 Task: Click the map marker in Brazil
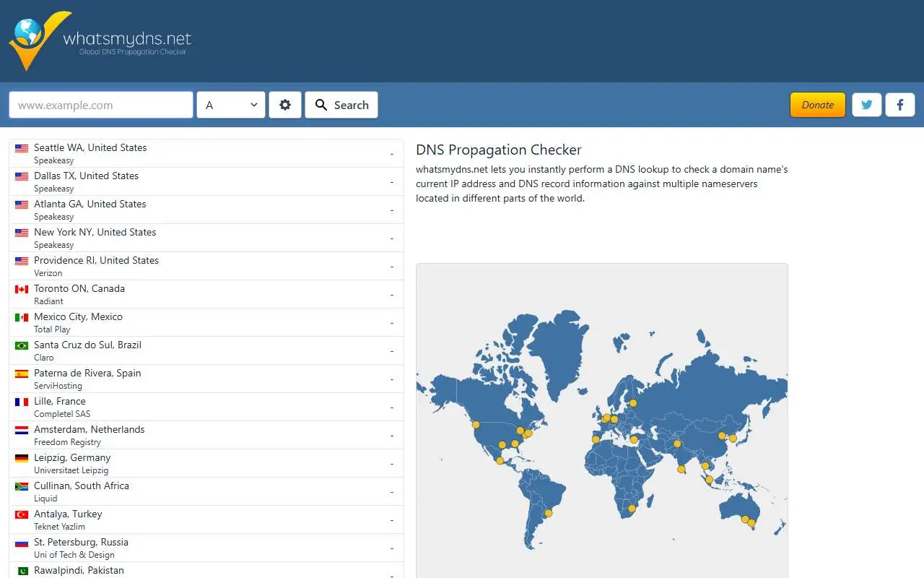[x=548, y=513]
